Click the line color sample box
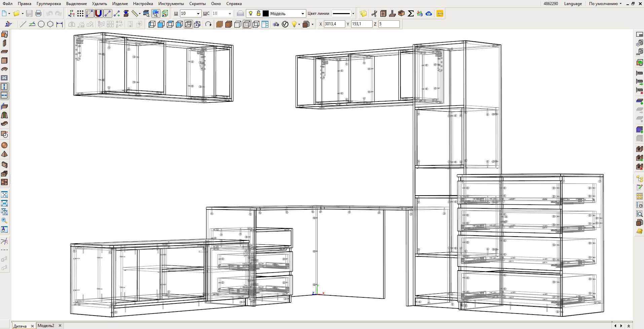Image resolution: width=644 pixels, height=329 pixels. (x=341, y=13)
